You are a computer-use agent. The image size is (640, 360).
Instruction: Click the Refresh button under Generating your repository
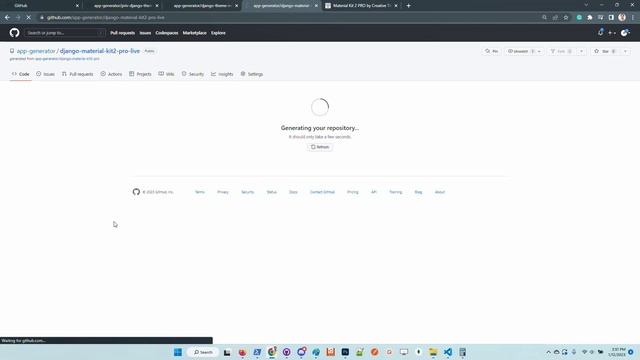click(x=320, y=147)
